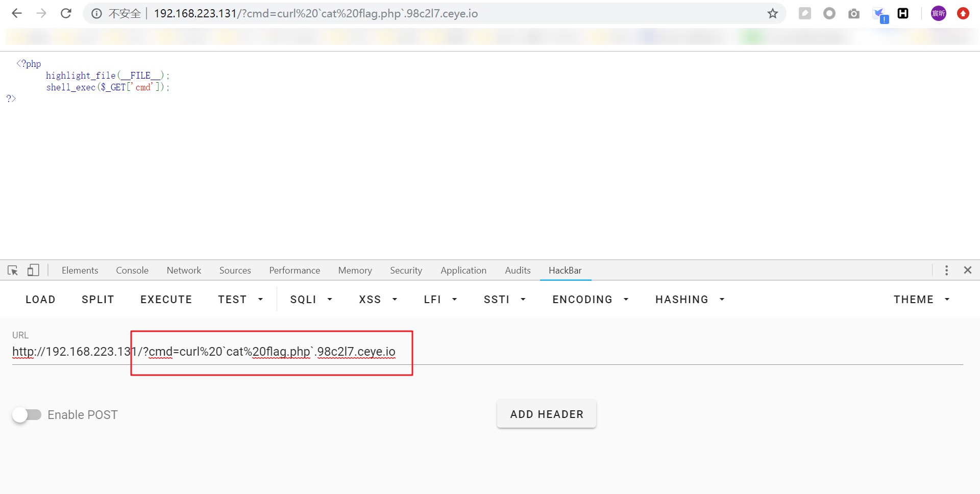
Task: Click the red browser update icon
Action: (963, 13)
